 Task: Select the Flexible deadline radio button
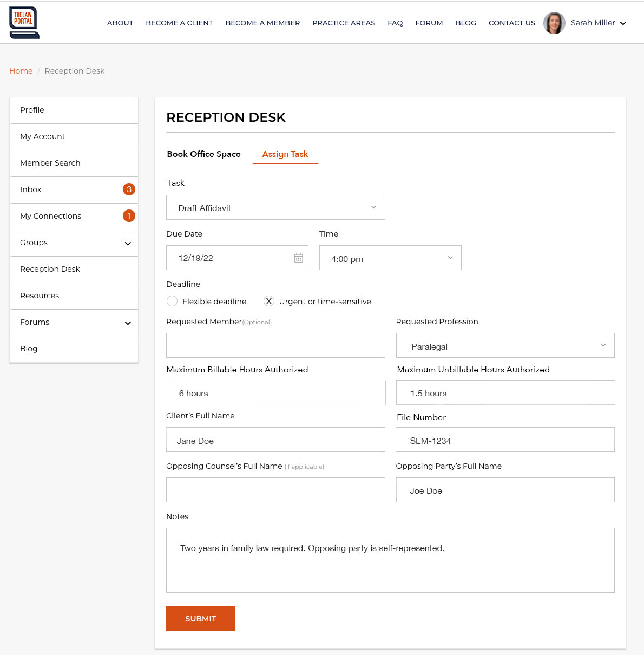point(172,302)
